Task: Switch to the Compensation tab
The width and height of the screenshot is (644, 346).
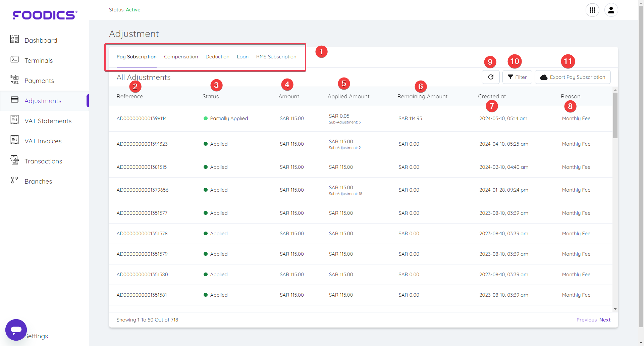Action: tap(181, 57)
